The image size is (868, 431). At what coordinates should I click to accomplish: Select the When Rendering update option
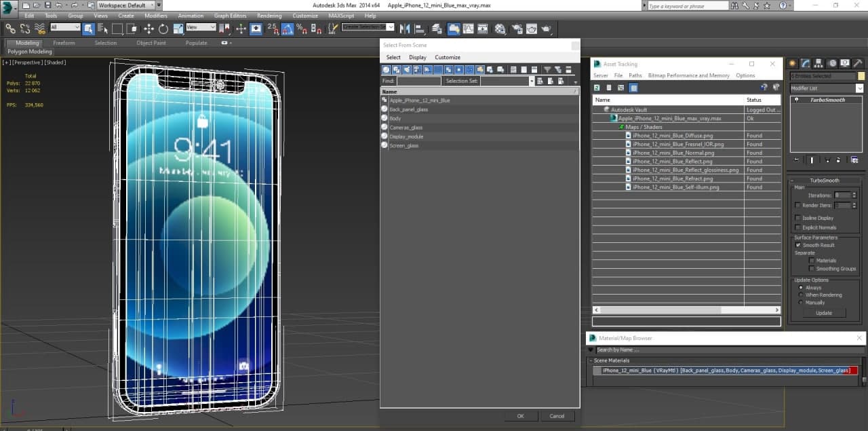[801, 295]
